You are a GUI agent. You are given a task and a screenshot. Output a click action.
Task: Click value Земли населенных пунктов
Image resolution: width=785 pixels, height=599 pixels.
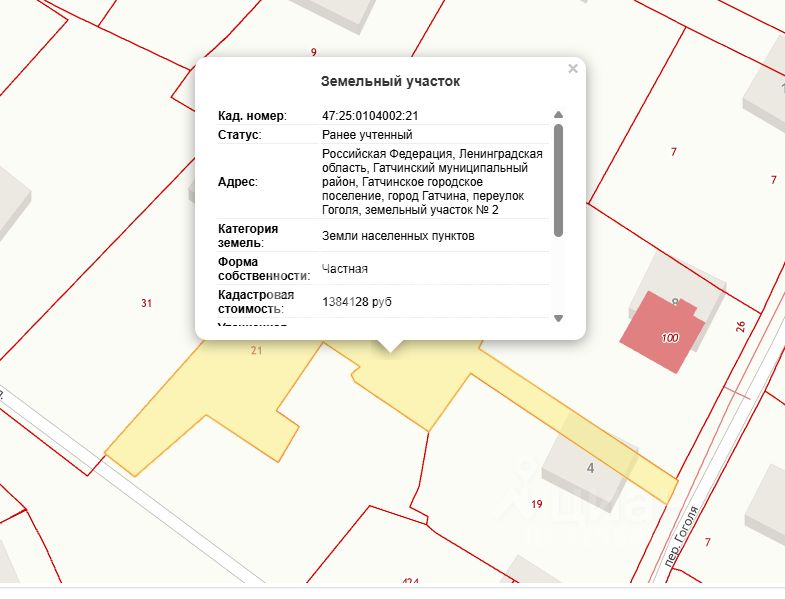[398, 236]
